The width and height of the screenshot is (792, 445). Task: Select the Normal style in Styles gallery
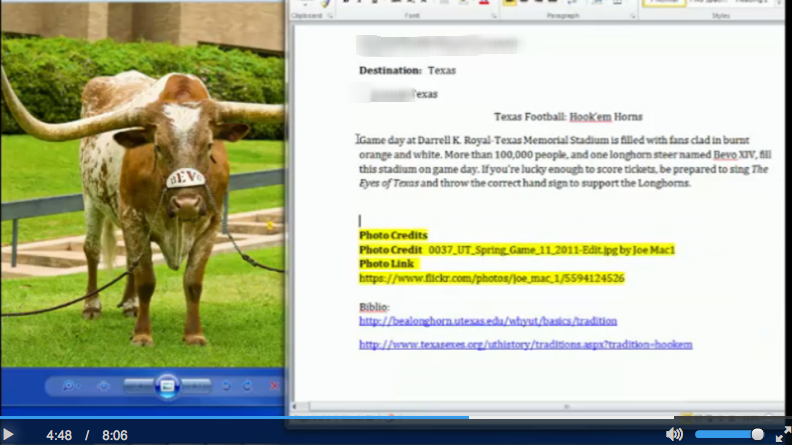664,3
